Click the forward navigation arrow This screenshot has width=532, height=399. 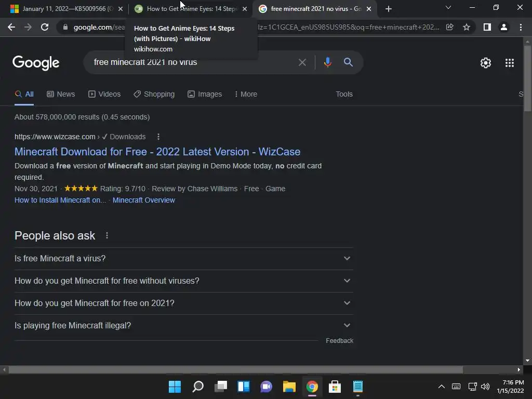28,27
